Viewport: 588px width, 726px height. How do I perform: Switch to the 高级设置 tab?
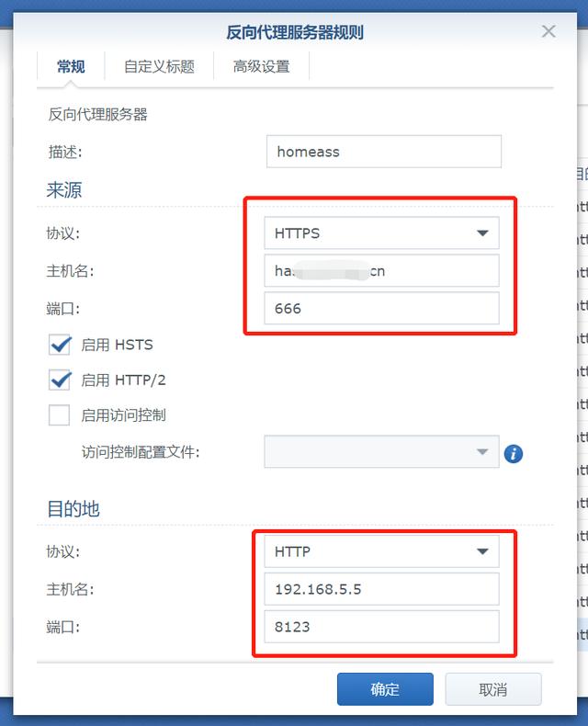(261, 67)
